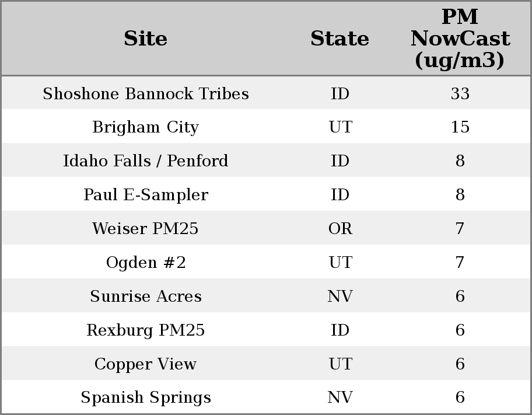Image resolution: width=532 pixels, height=415 pixels.
Task: Click UT state in Brigham City row
Action: (340, 127)
